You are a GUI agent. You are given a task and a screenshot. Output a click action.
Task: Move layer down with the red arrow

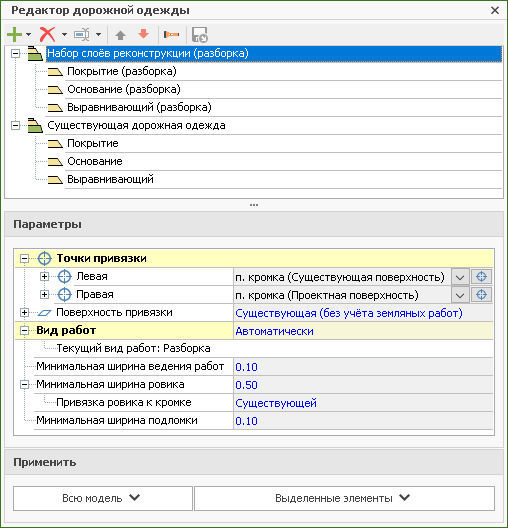[144, 34]
